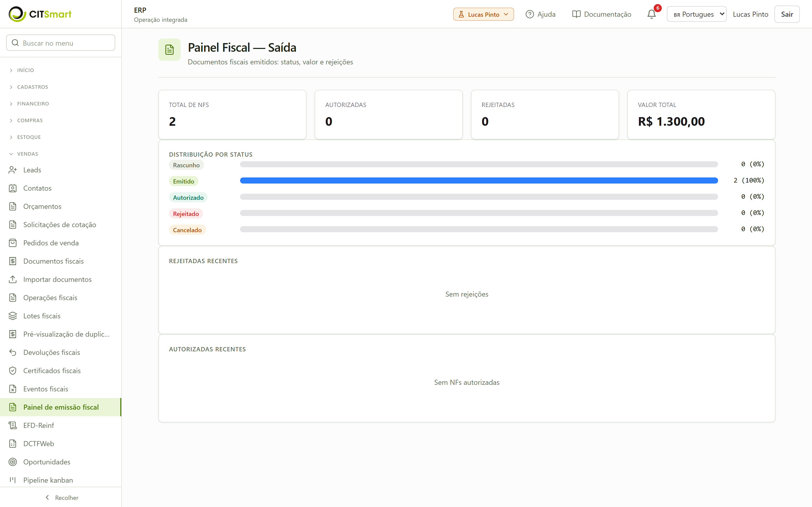
Task: Click the Oportunidades target icon
Action: click(x=13, y=462)
